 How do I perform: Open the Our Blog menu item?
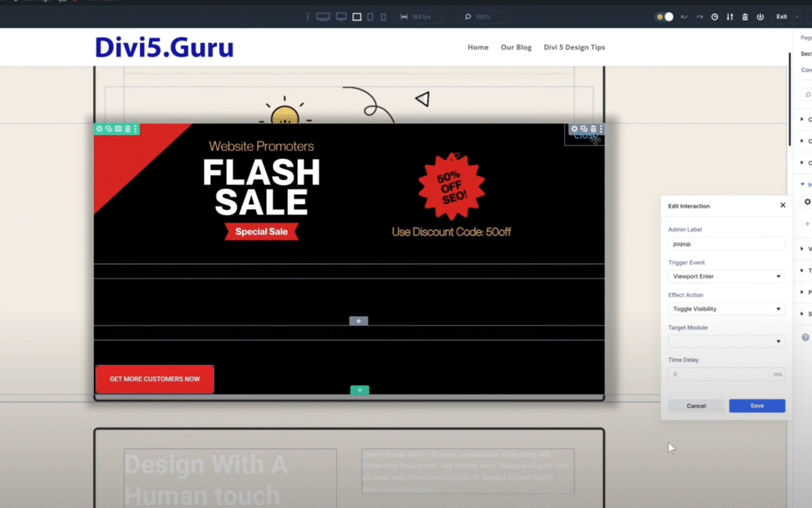pyautogui.click(x=516, y=47)
